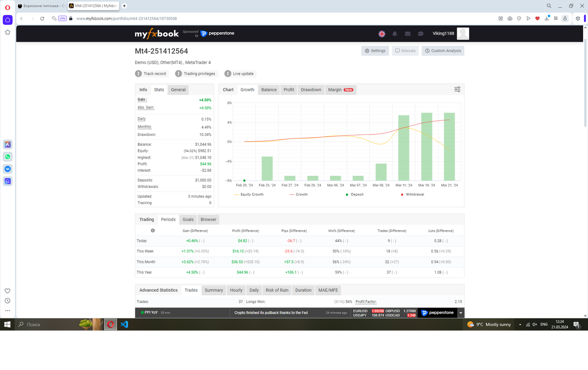Viewport: 588px width, 370px height.
Task: Switch to the Goals tab
Action: [x=188, y=220]
